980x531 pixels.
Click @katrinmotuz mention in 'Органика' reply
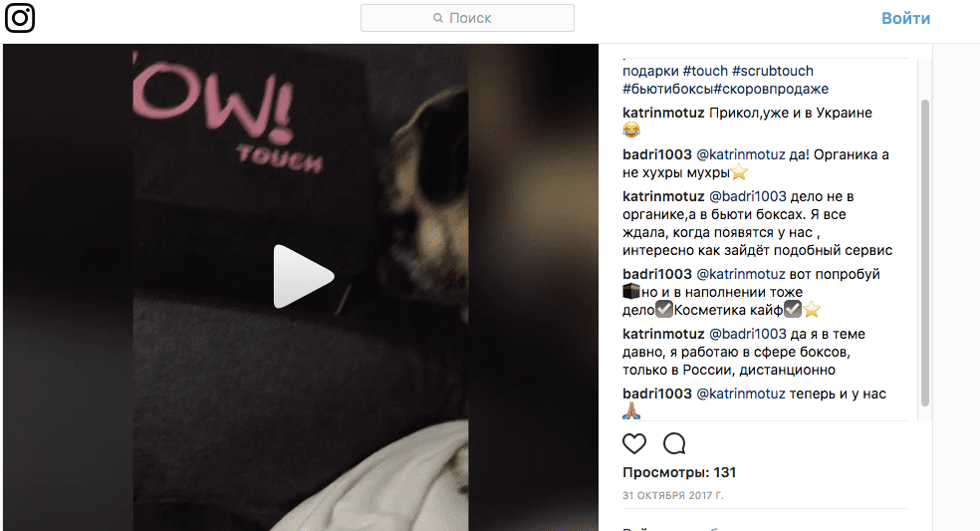(x=741, y=154)
